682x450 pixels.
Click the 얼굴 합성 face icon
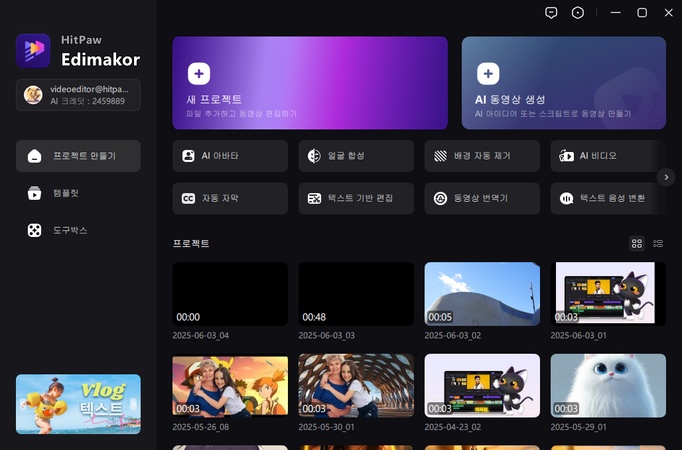point(314,156)
